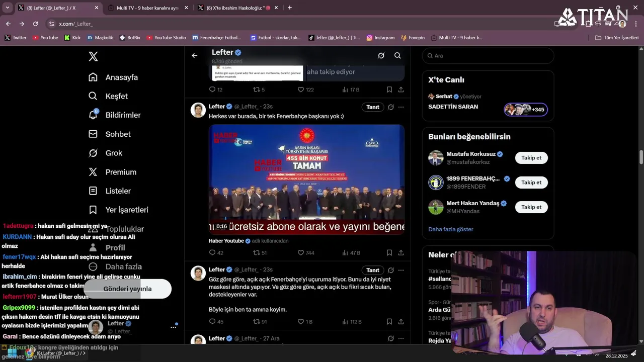Open the YouTube Studio bookmark
This screenshot has height=362, width=644.
[x=166, y=38]
